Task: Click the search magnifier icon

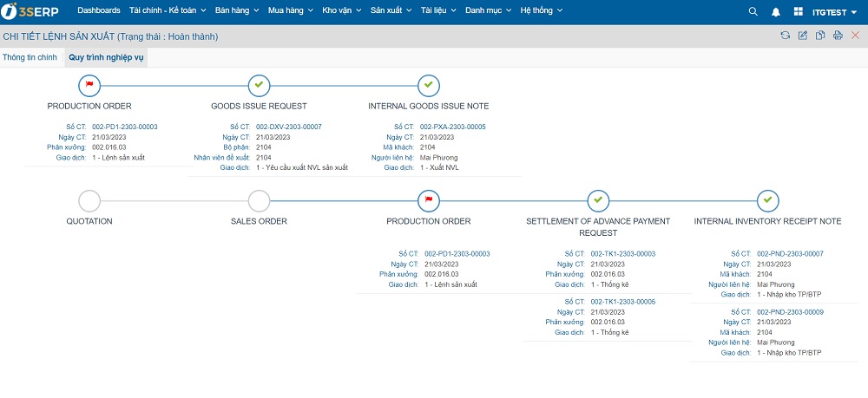Action: 753,11
